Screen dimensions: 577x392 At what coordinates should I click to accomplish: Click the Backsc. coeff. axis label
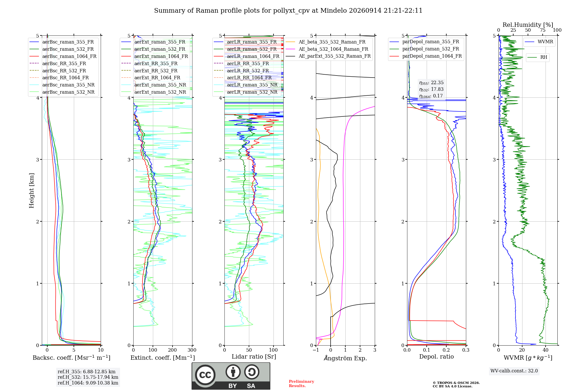tap(72, 358)
